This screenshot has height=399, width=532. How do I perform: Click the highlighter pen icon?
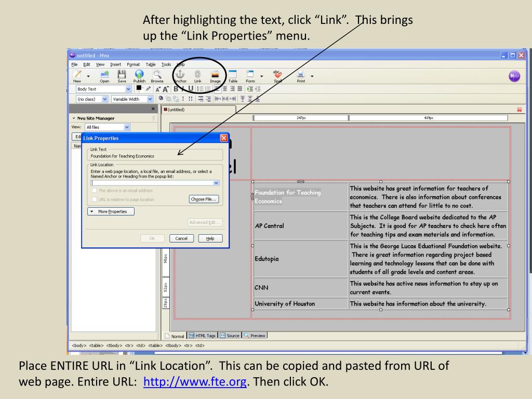(148, 88)
